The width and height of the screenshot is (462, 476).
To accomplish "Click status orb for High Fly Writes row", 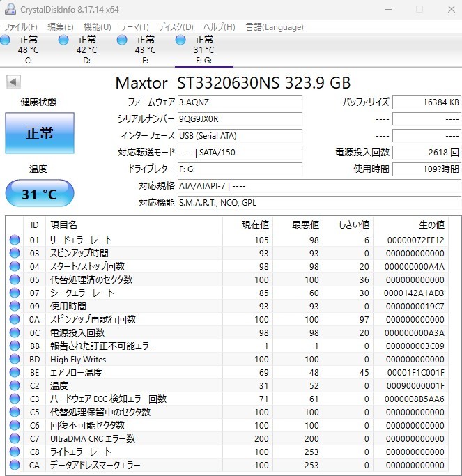I will 15,360.
